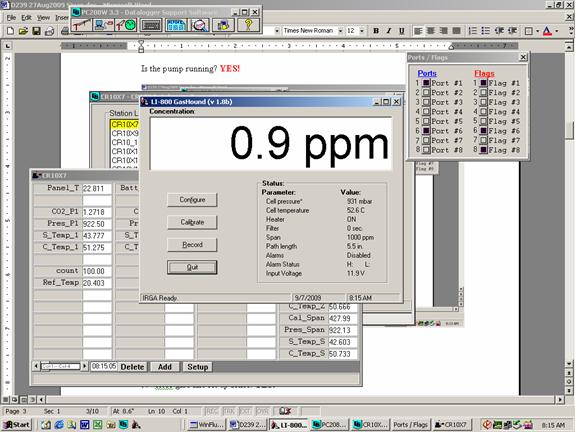Click Calibrate button in GasHound
575x432 pixels.
coord(192,222)
